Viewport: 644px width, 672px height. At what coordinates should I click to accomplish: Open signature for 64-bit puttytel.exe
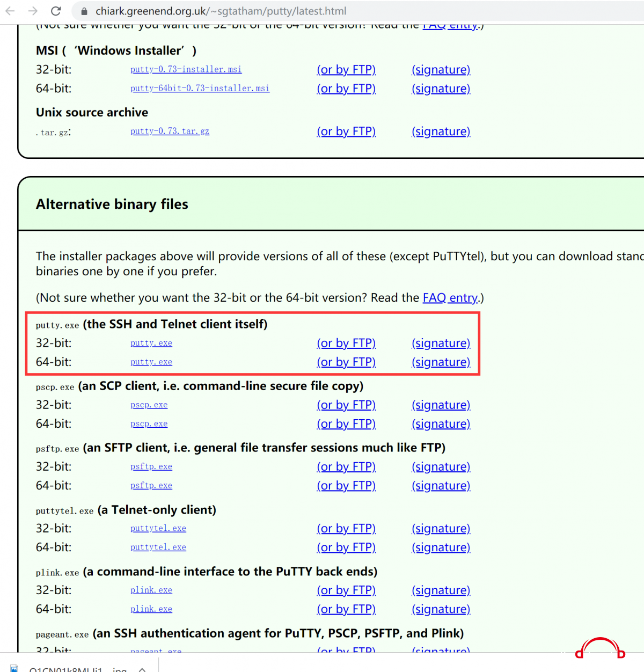[441, 547]
